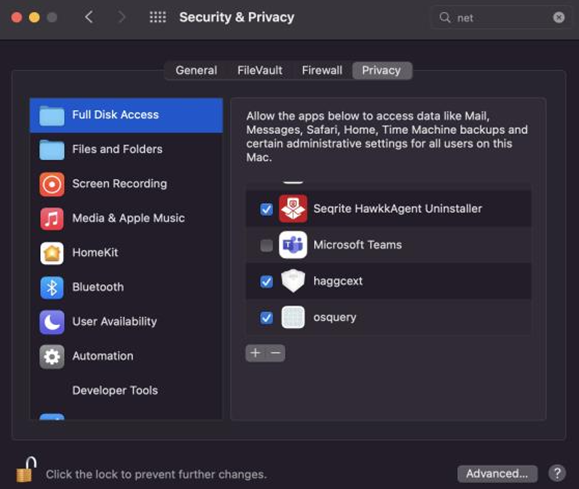Toggle haggcext access checkbox
Viewport: 579px width, 489px height.
pyautogui.click(x=266, y=281)
